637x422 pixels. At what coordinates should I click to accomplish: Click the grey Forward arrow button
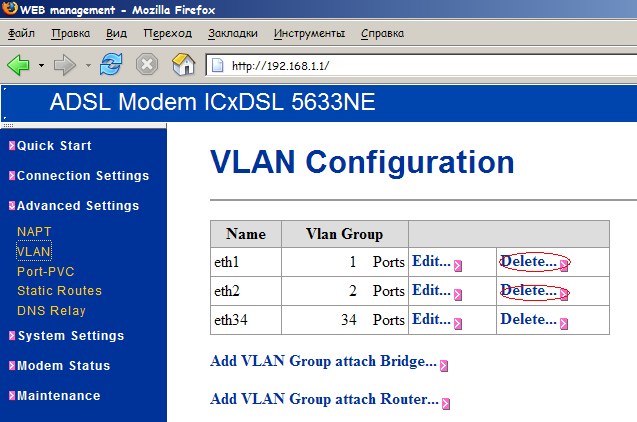pyautogui.click(x=65, y=65)
